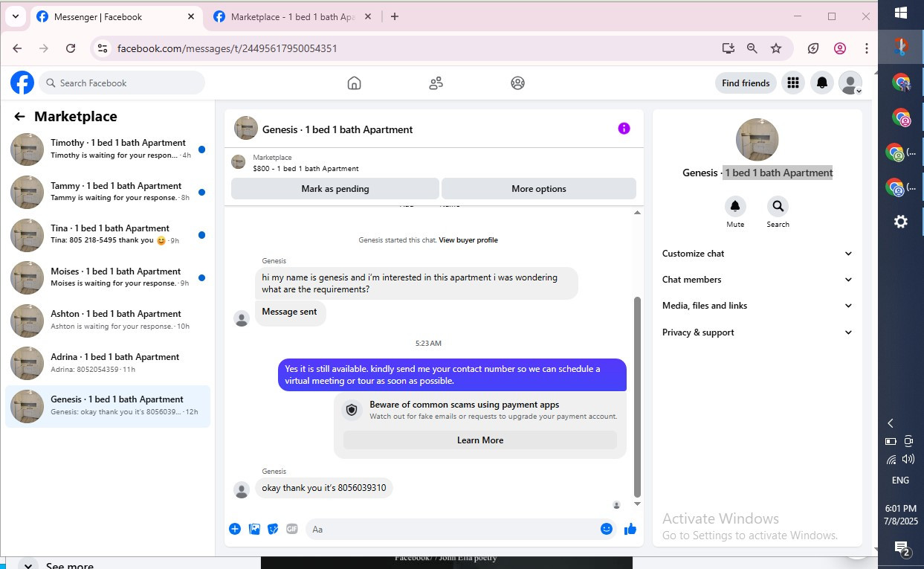Go back in the browser history
The image size is (924, 569).
click(17, 48)
